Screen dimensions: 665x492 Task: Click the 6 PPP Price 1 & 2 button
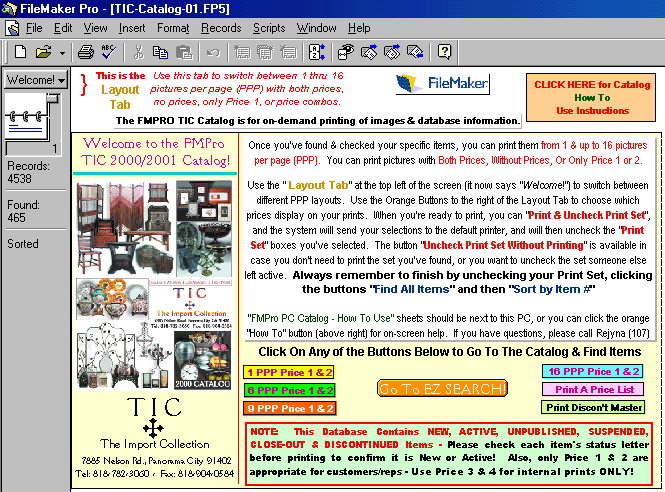[x=290, y=390]
